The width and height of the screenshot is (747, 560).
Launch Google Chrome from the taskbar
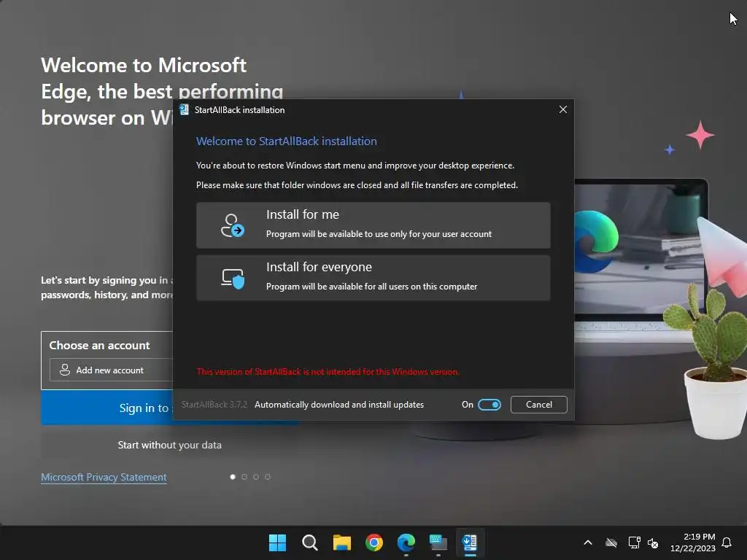click(x=374, y=542)
